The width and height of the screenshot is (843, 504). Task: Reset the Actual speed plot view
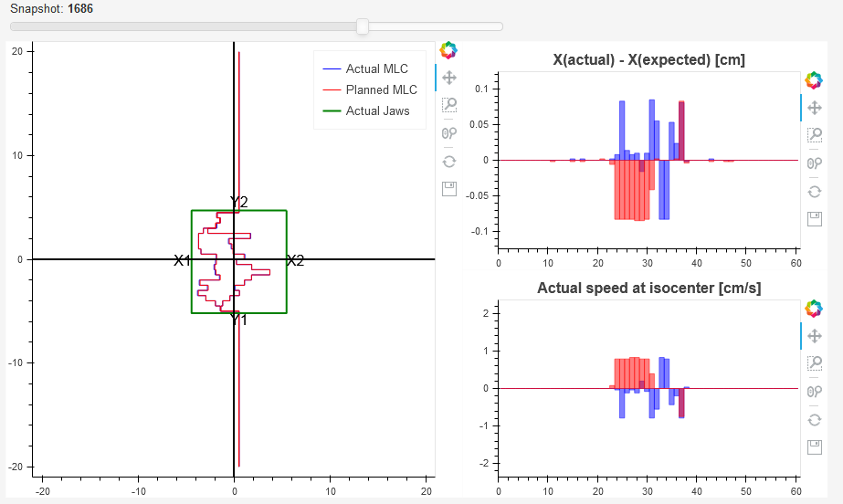click(815, 420)
